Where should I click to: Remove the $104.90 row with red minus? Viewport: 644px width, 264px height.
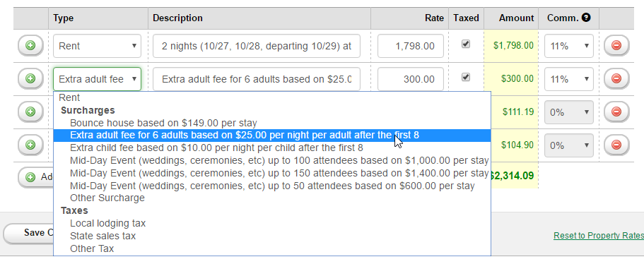[616, 145]
